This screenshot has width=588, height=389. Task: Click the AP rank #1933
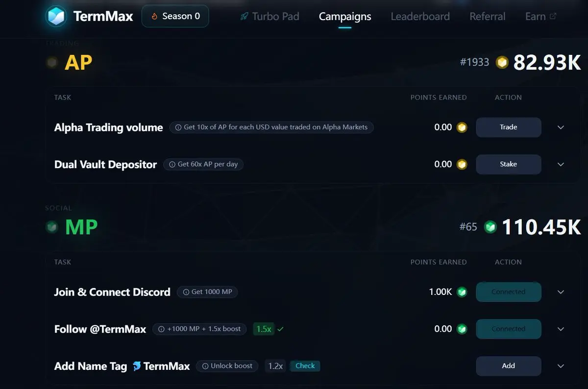click(x=474, y=62)
